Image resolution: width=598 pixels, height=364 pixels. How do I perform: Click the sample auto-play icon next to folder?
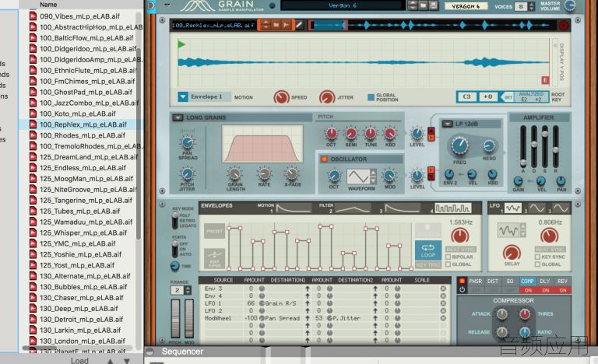click(x=286, y=25)
